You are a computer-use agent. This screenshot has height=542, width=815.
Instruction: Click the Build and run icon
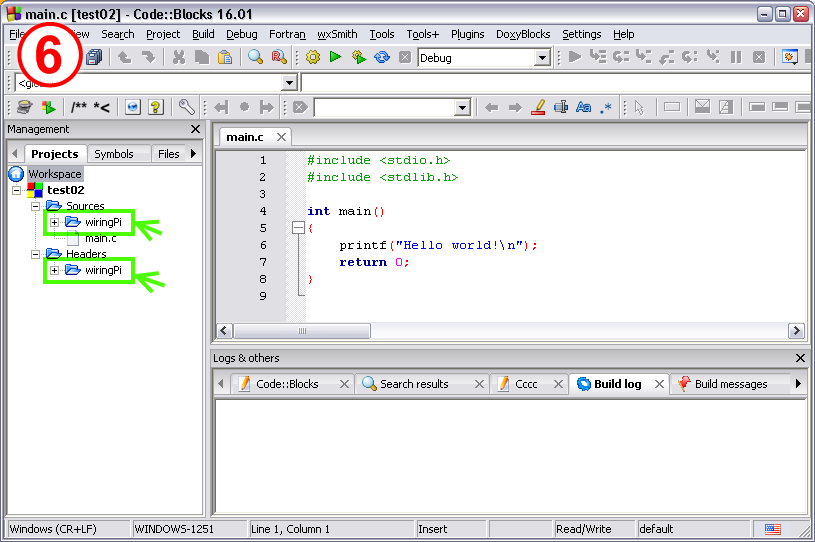(359, 57)
